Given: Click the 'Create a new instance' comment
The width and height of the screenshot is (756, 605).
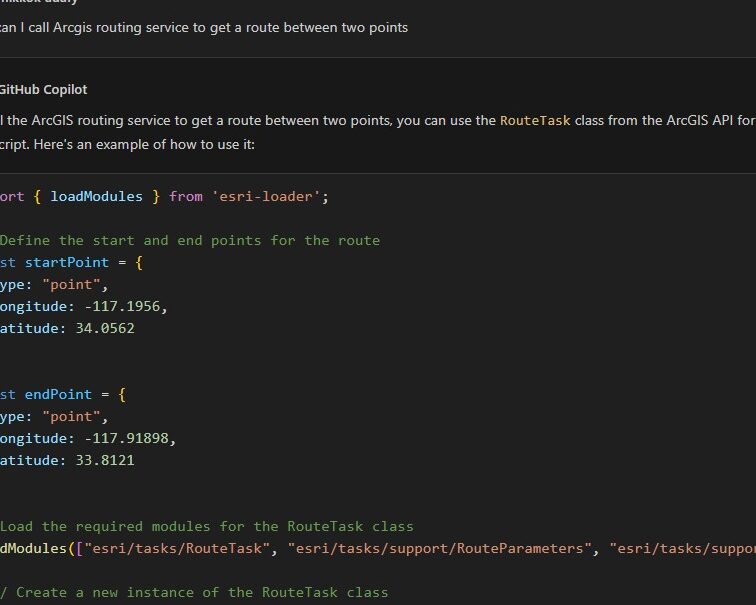Looking at the screenshot, I should 194,592.
